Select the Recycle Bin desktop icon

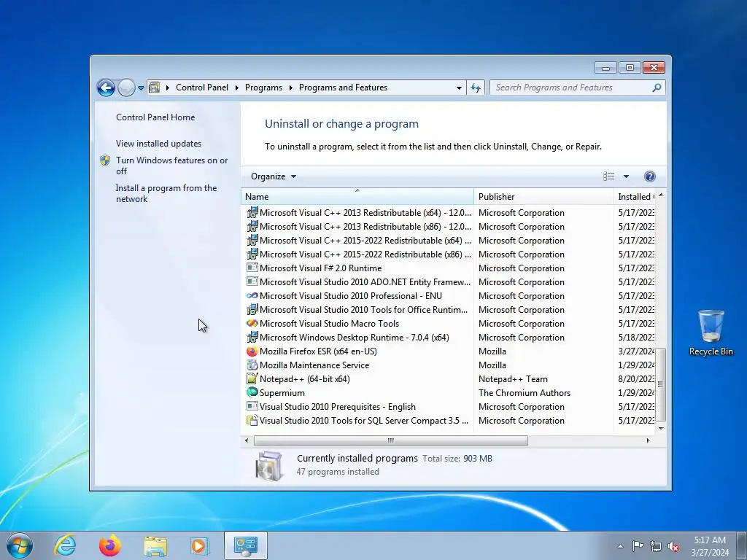click(711, 332)
